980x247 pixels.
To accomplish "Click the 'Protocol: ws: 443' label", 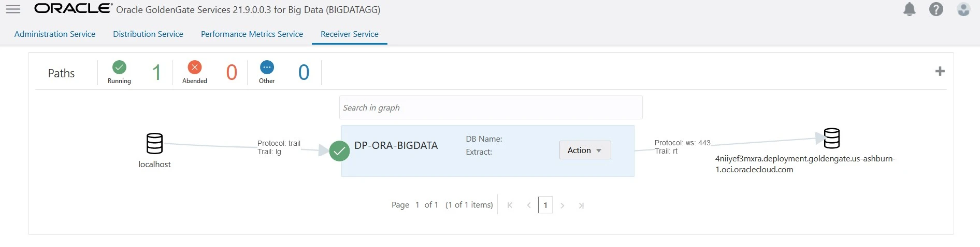I will click(x=682, y=143).
